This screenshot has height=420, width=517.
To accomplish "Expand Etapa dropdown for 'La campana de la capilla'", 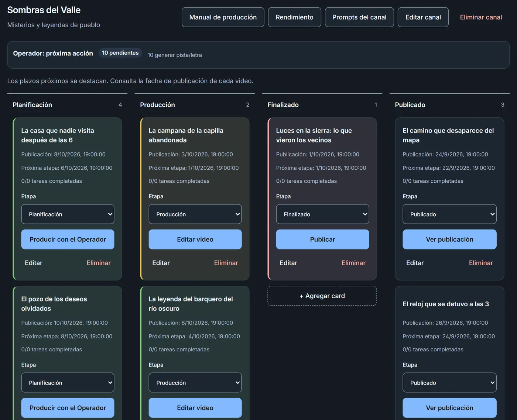I will [195, 214].
